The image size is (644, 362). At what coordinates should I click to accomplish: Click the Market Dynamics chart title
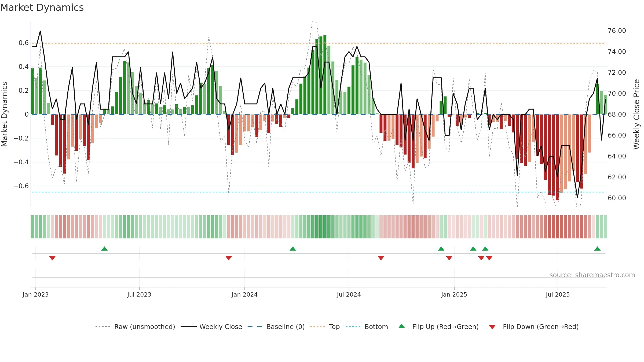point(42,8)
